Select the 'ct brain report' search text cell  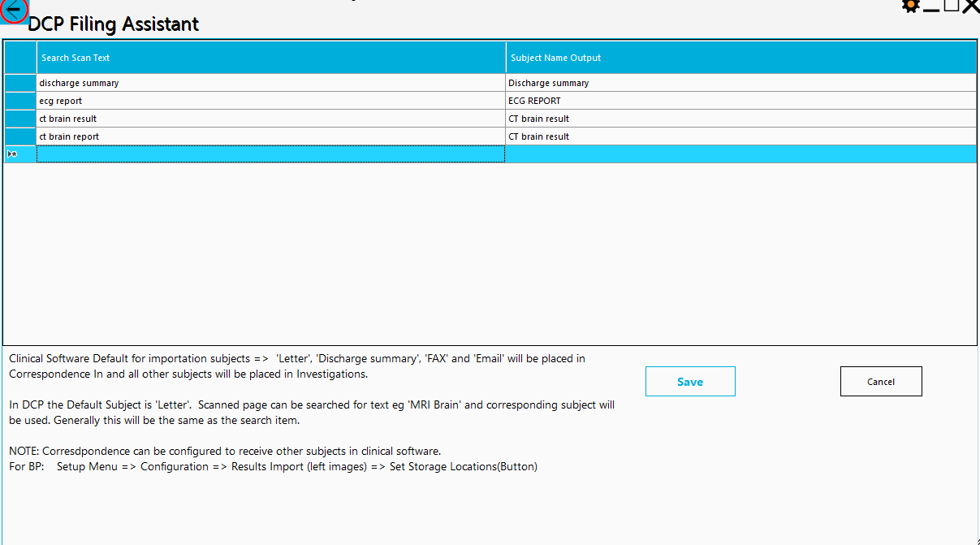270,136
